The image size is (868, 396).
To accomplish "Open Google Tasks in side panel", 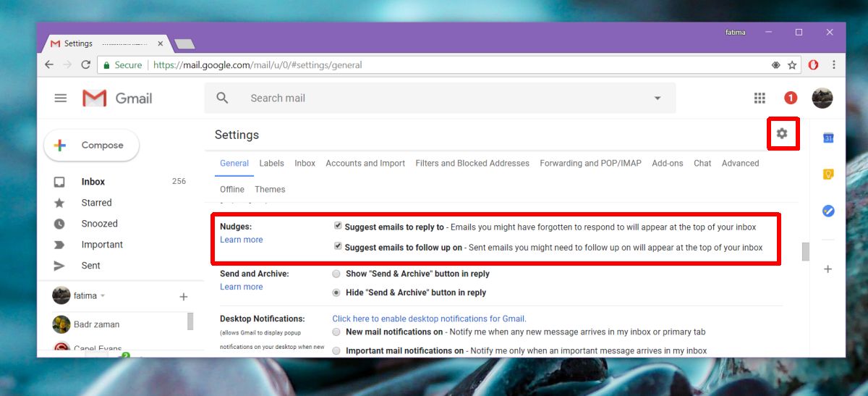I will 828,211.
